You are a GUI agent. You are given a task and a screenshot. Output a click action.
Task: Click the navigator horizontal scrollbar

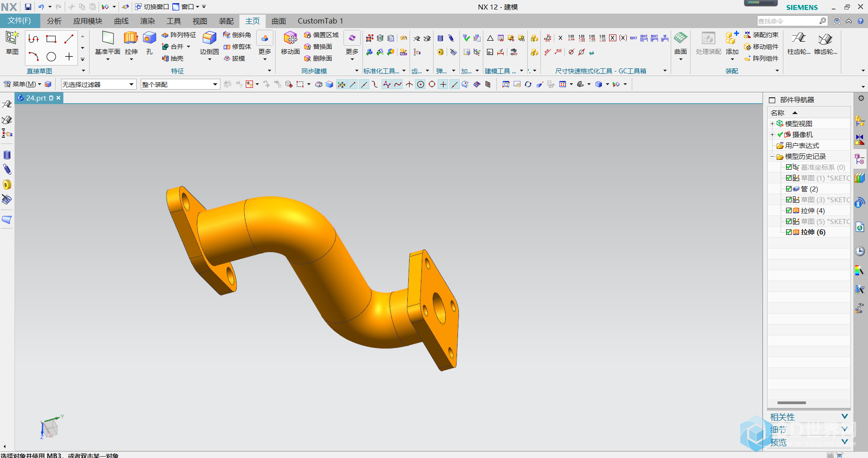(x=792, y=403)
